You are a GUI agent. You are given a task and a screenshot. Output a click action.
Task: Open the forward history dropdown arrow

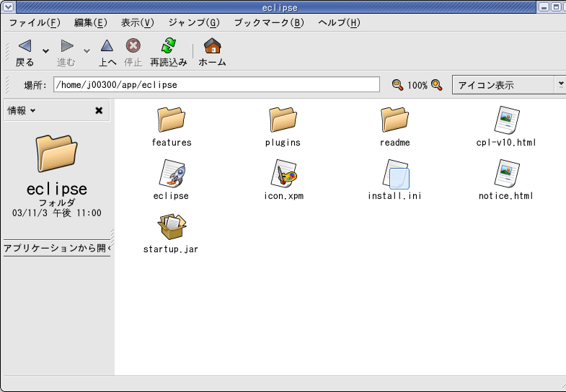pyautogui.click(x=87, y=51)
